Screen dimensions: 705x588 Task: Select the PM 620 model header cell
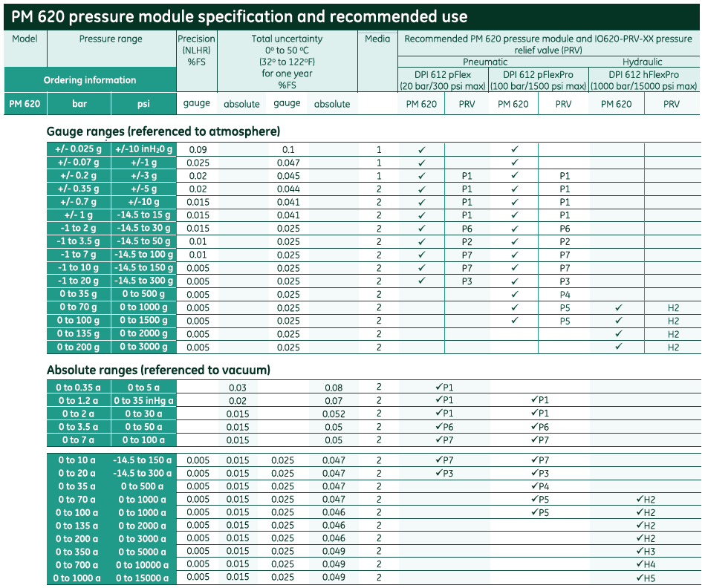pyautogui.click(x=25, y=104)
